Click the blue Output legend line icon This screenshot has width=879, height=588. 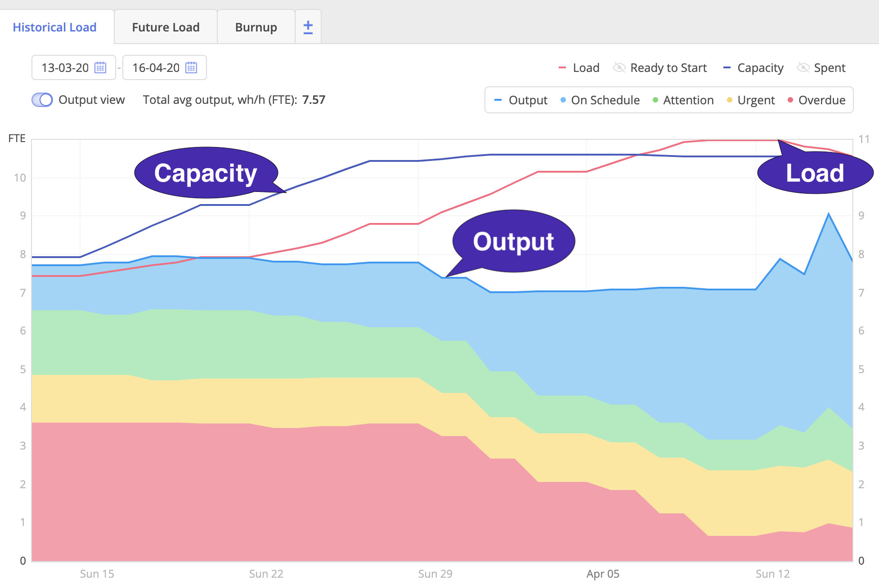point(498,100)
